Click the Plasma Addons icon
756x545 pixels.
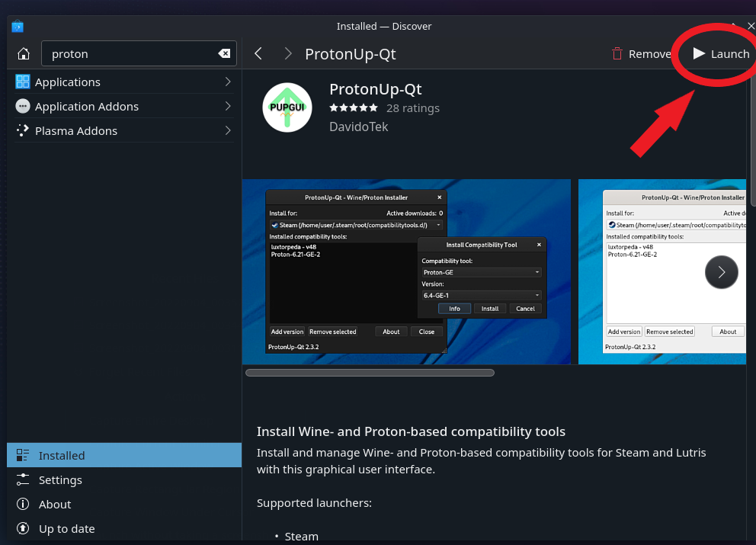click(x=23, y=130)
